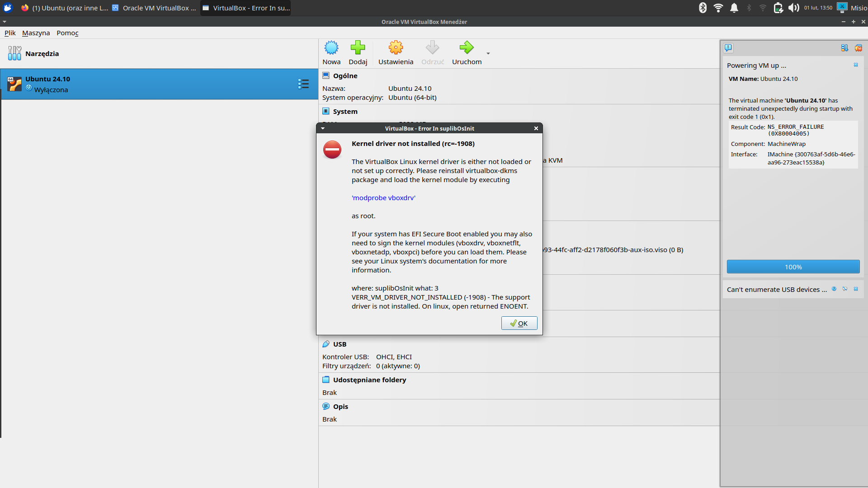
Task: Open notifications via the bell icon
Action: click(x=734, y=8)
